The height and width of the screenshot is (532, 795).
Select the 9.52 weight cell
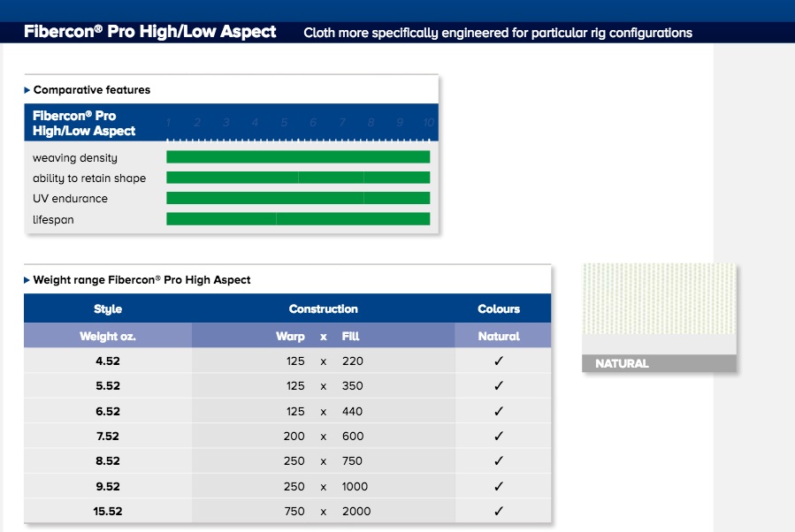(x=108, y=486)
